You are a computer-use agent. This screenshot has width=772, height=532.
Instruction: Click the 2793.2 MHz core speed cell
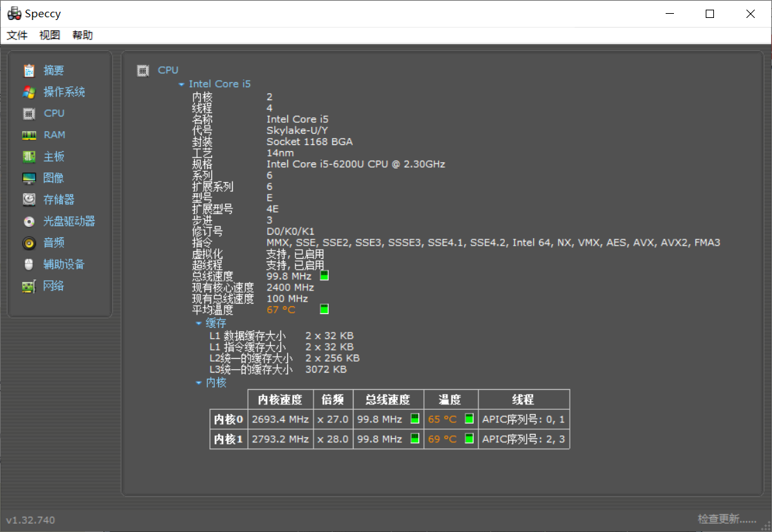coord(280,439)
